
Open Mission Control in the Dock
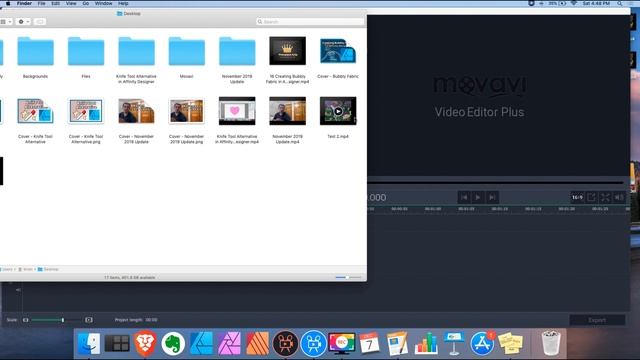117,343
